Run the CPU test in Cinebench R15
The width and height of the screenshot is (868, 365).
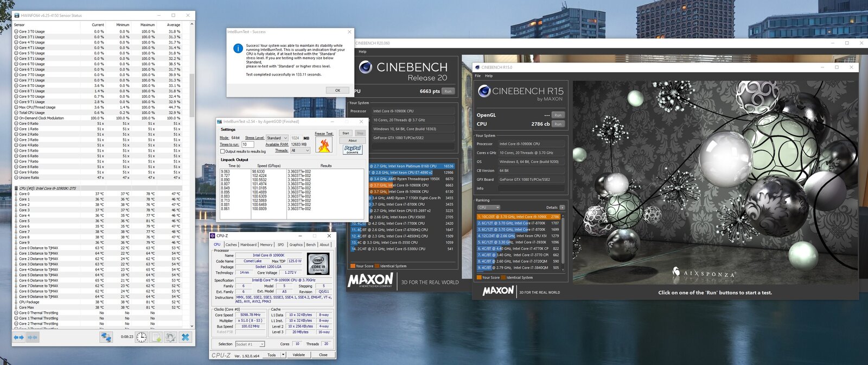coord(558,124)
